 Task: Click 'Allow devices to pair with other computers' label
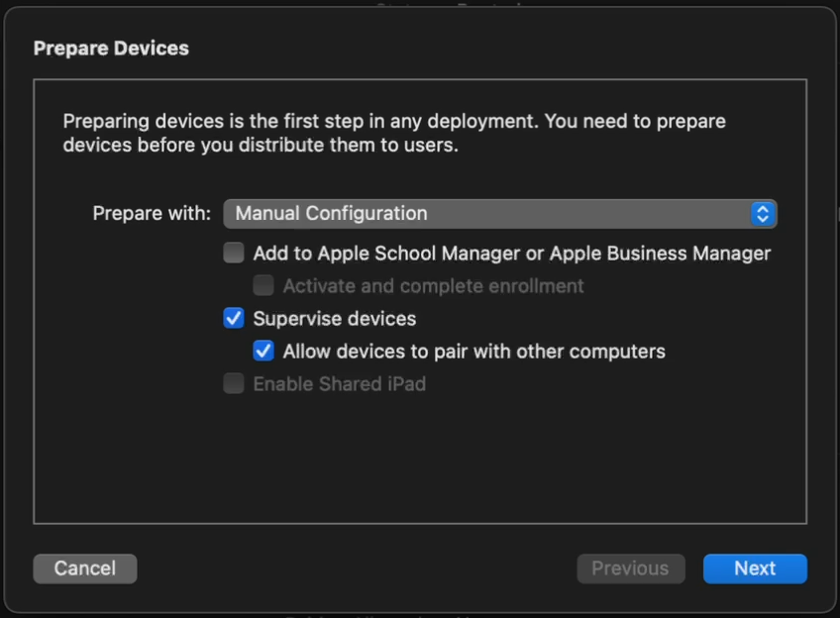point(473,352)
